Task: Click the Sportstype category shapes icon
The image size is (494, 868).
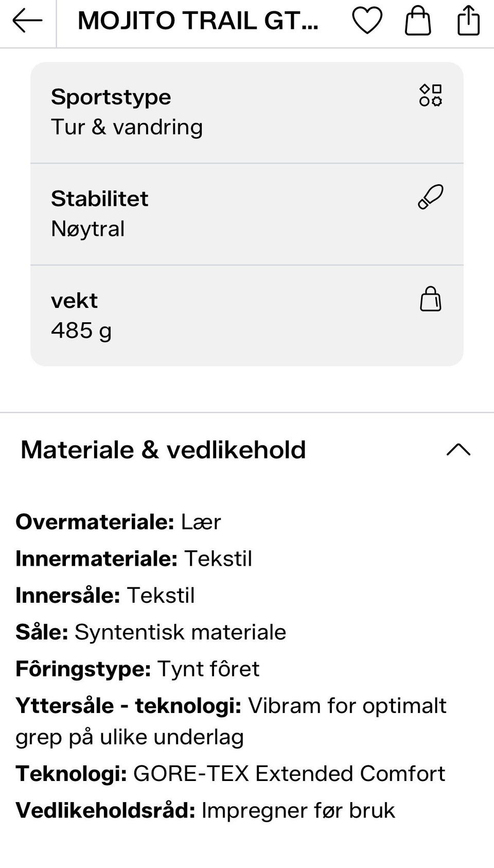Action: pyautogui.click(x=431, y=95)
